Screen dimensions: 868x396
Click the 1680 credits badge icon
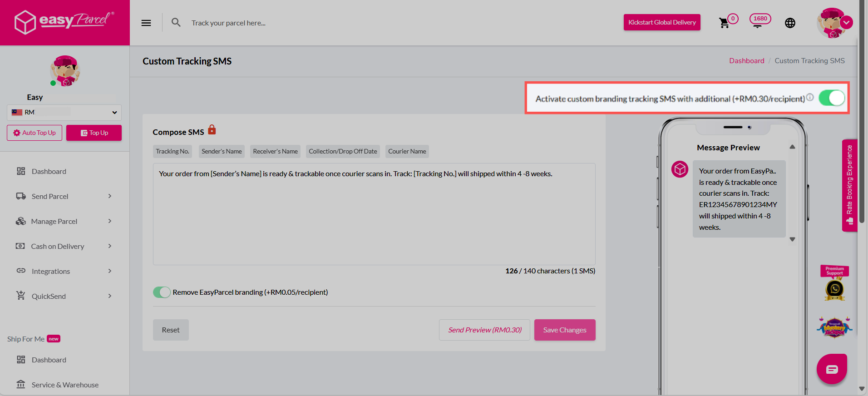pyautogui.click(x=760, y=20)
